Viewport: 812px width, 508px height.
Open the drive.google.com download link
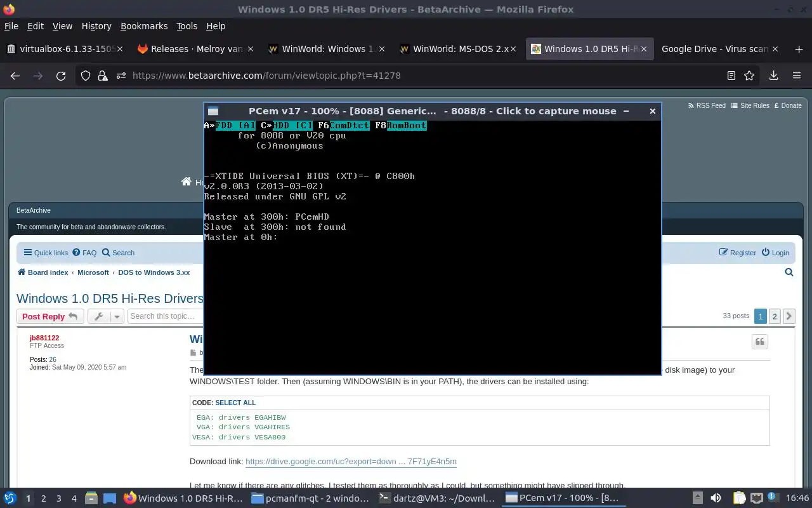click(351, 462)
